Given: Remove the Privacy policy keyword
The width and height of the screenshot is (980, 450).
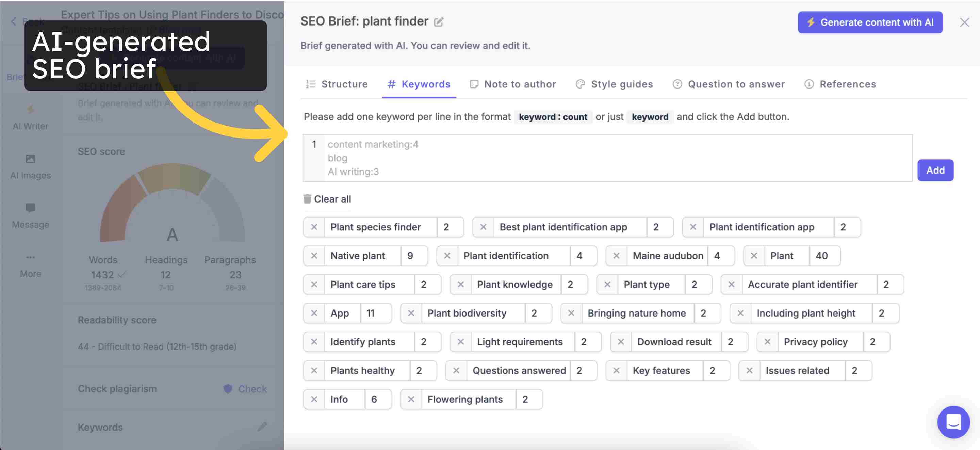Looking at the screenshot, I should [767, 342].
